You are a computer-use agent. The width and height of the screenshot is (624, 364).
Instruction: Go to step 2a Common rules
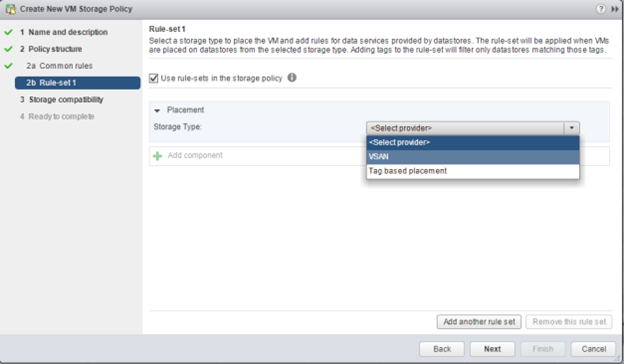[x=59, y=66]
